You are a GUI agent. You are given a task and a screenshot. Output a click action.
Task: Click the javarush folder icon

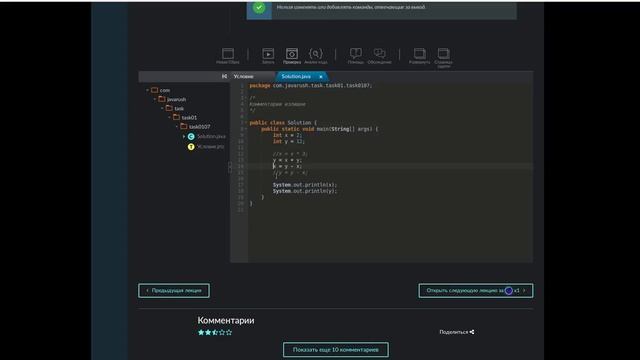162,99
